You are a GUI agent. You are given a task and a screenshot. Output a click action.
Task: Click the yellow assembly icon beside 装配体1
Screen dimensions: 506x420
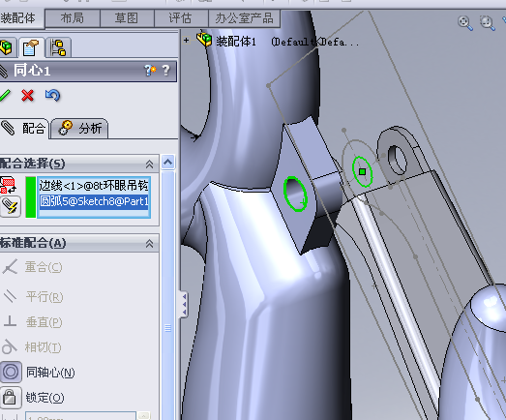[204, 40]
